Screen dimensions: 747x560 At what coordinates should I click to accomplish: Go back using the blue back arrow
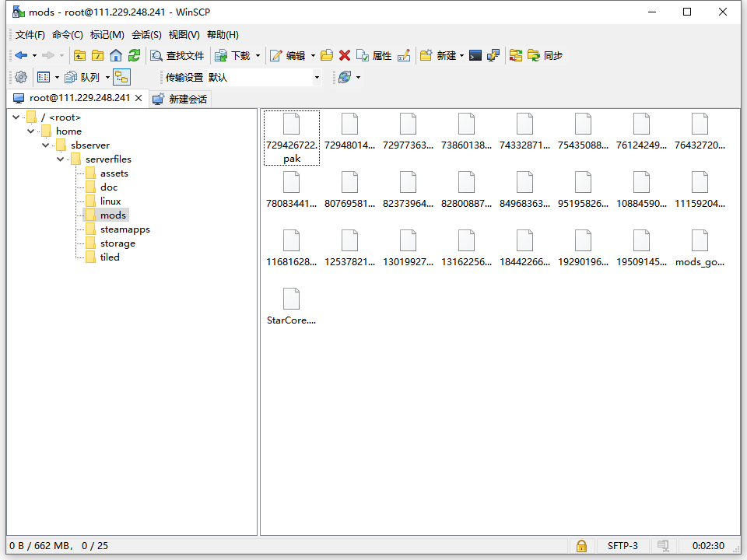[x=21, y=56]
